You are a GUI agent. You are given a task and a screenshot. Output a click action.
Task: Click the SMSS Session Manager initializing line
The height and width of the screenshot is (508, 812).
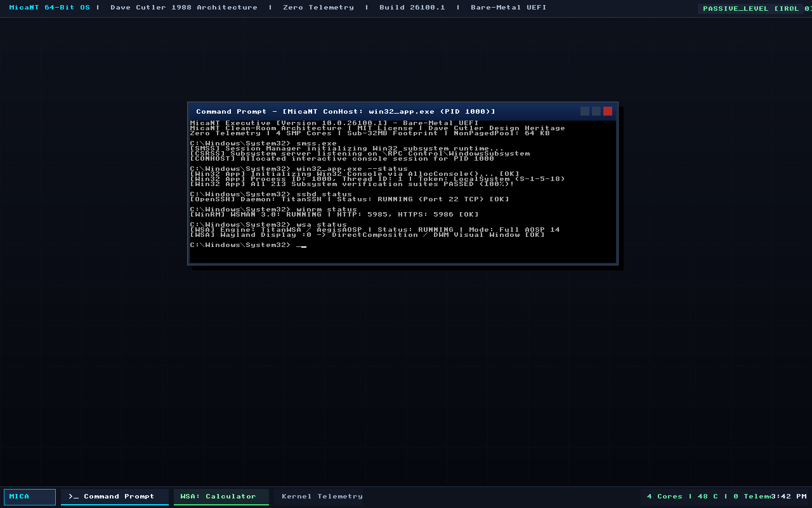(x=347, y=149)
